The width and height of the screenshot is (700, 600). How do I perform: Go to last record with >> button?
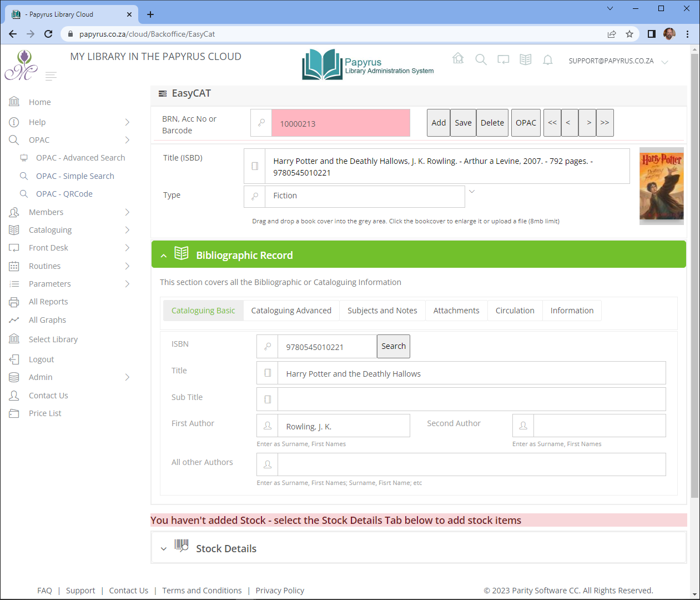[605, 123]
